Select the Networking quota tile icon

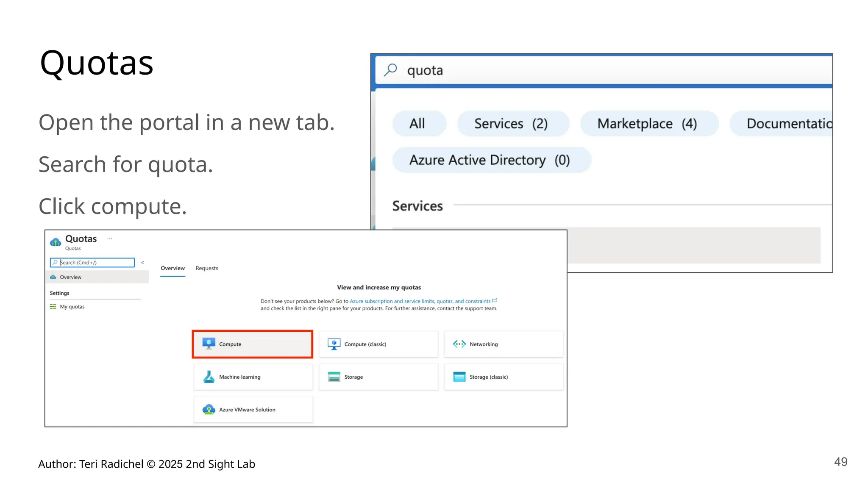pyautogui.click(x=459, y=344)
